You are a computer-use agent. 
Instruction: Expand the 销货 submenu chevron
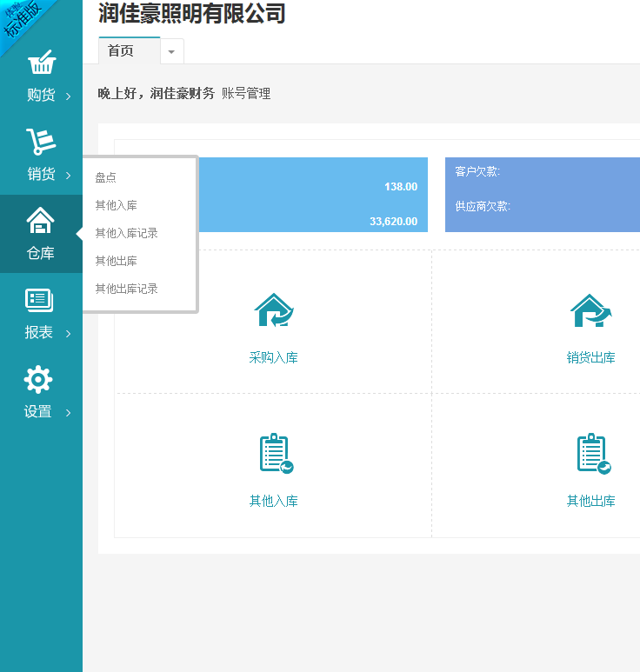click(68, 176)
